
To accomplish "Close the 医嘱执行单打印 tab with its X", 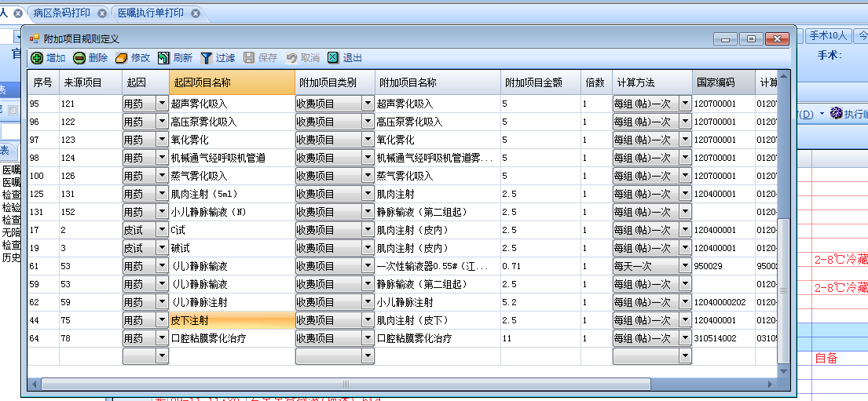I will 195,13.
